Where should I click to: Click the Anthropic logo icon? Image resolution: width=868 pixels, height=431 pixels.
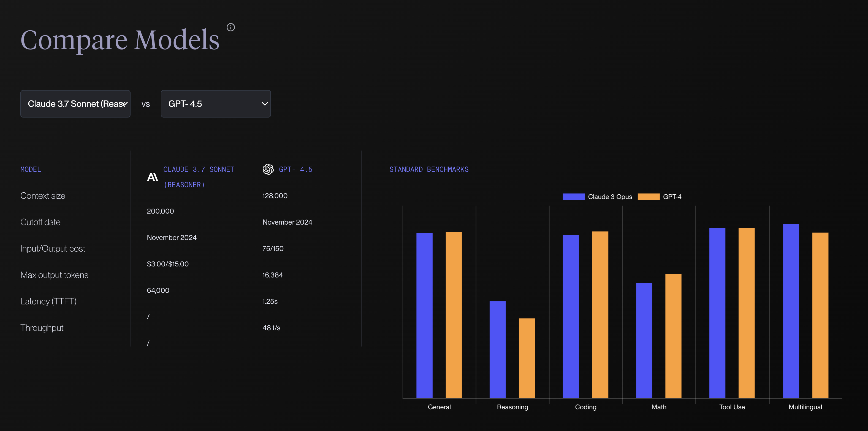tap(152, 177)
